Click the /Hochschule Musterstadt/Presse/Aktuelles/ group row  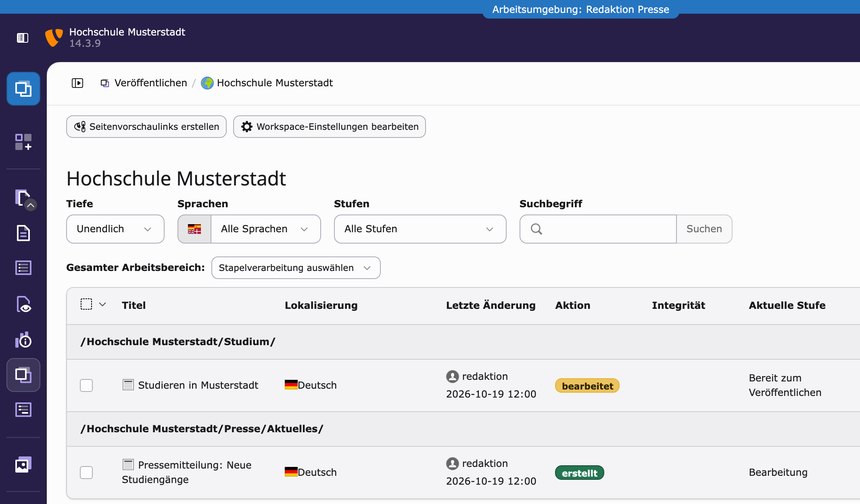click(x=463, y=429)
